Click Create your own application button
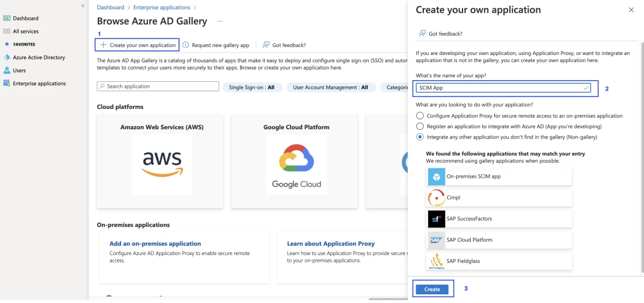Image resolution: width=644 pixels, height=303 pixels. tap(137, 45)
